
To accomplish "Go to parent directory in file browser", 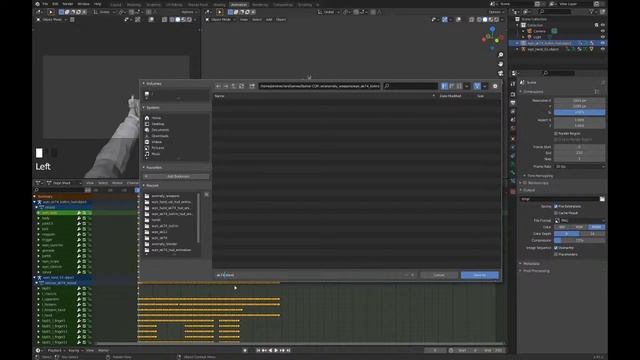I will (234, 86).
